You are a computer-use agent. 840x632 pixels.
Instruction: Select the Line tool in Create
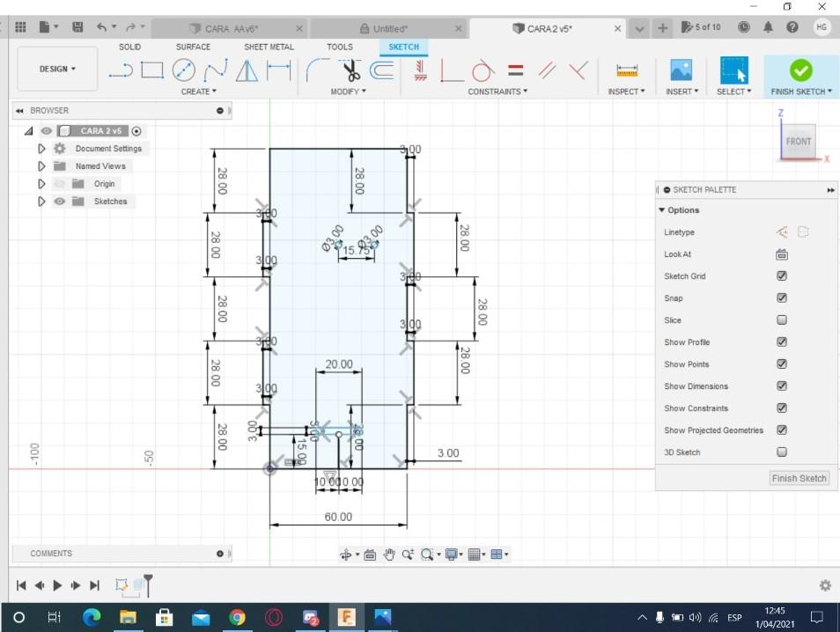pyautogui.click(x=121, y=70)
